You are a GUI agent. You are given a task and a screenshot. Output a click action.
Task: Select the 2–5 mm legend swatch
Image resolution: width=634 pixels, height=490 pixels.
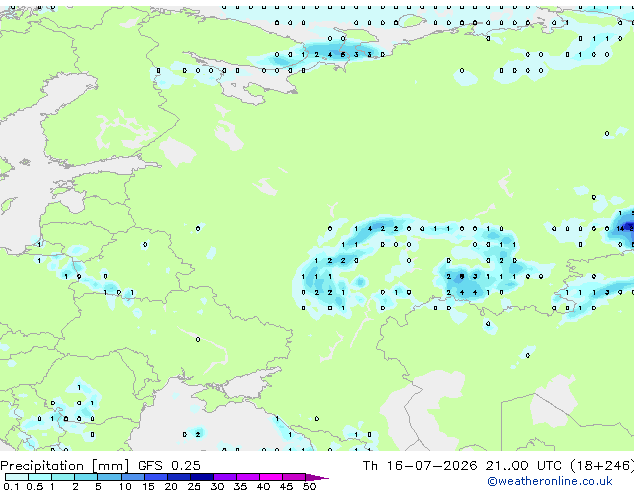(86, 477)
